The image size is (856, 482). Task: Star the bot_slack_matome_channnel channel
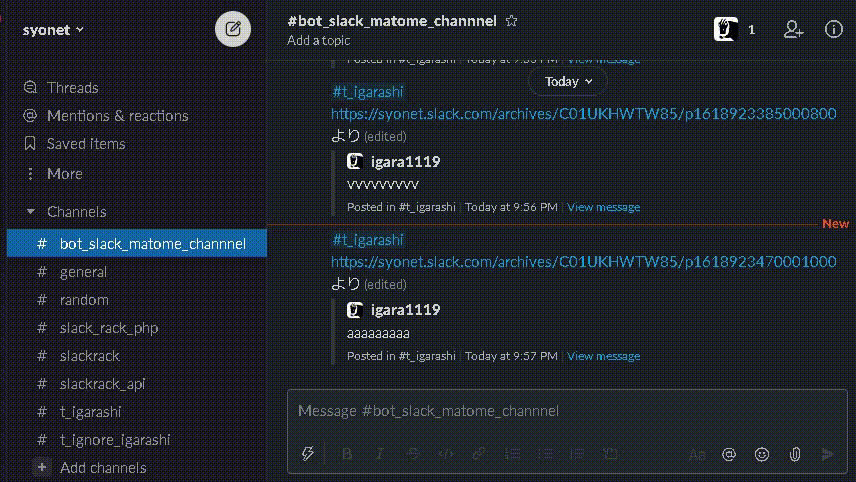pos(511,21)
